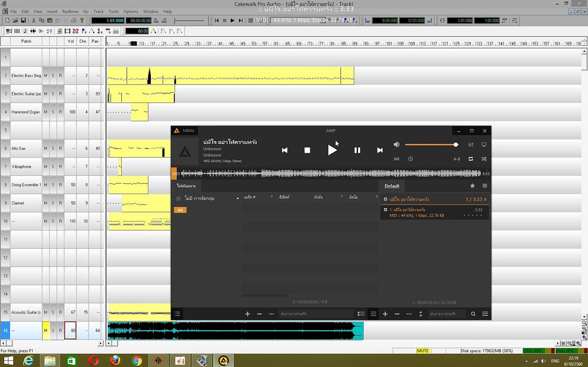Click the Cakewalk position slider in toolbar
This screenshot has width=588, height=367.
tap(190, 20)
